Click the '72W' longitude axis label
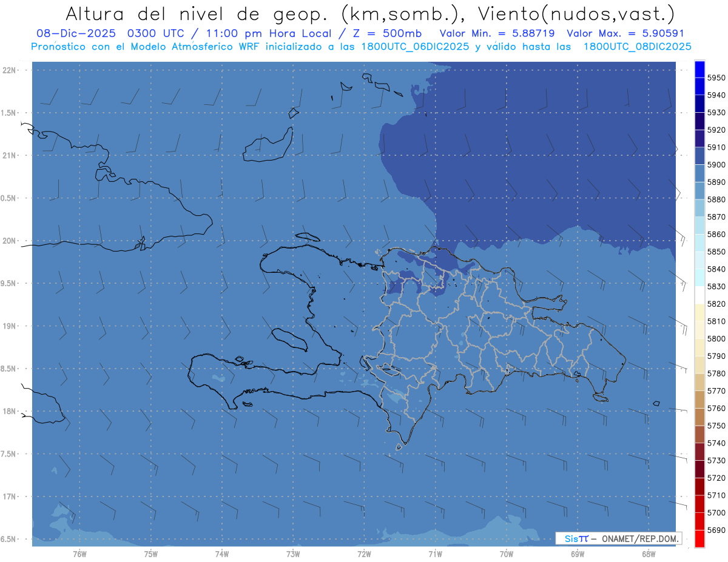728x562 pixels. click(364, 554)
